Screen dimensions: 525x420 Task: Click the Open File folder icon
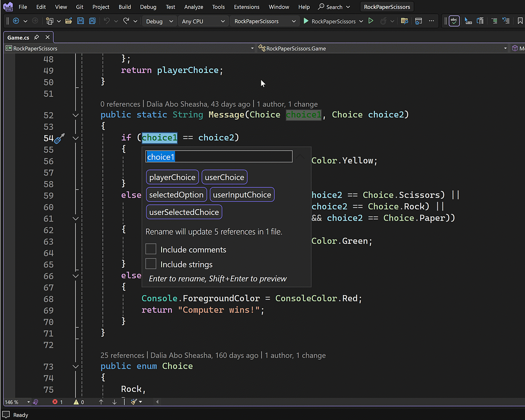[x=68, y=21]
